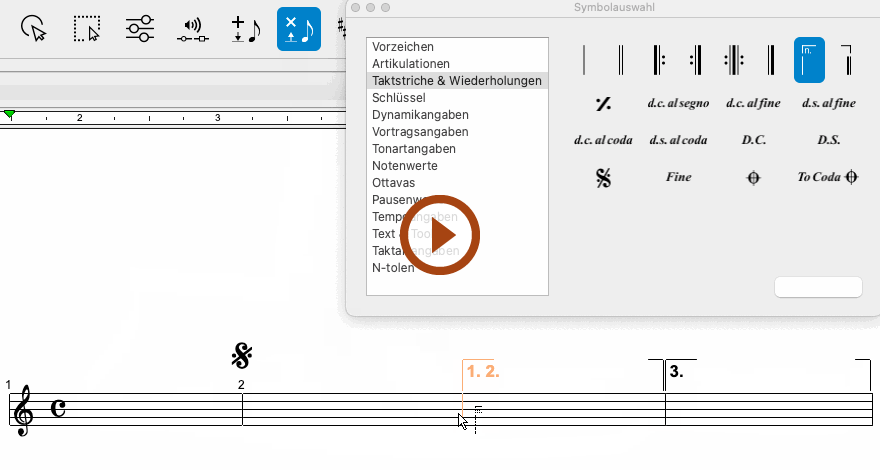This screenshot has height=470, width=880.
Task: Select the double barline symbol
Action: [621, 61]
